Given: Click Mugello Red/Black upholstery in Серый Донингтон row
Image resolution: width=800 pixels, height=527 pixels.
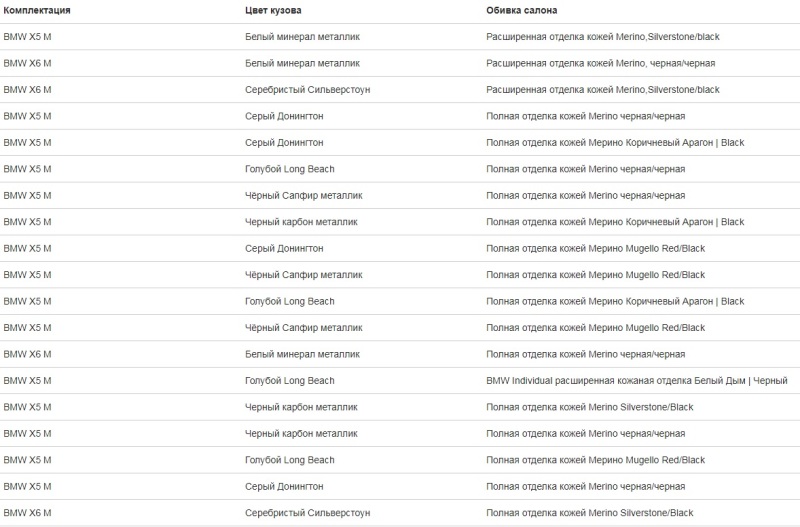Looking at the screenshot, I should pyautogui.click(x=595, y=249).
